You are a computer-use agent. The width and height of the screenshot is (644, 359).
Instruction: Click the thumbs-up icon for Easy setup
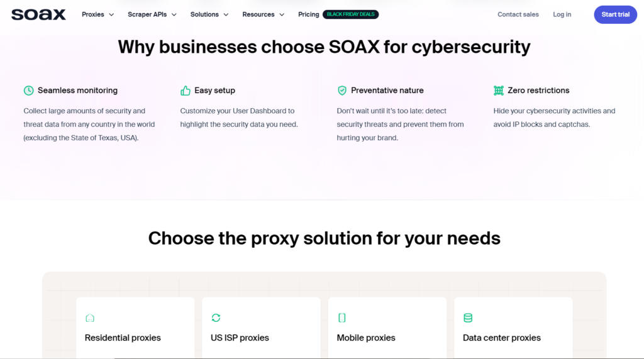[186, 91]
